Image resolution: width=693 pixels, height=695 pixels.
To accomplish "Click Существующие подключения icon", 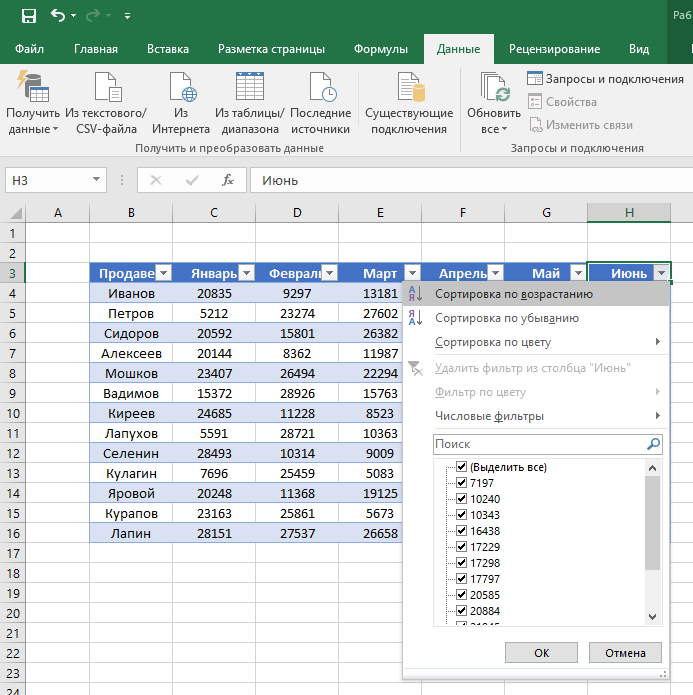I will click(x=411, y=87).
